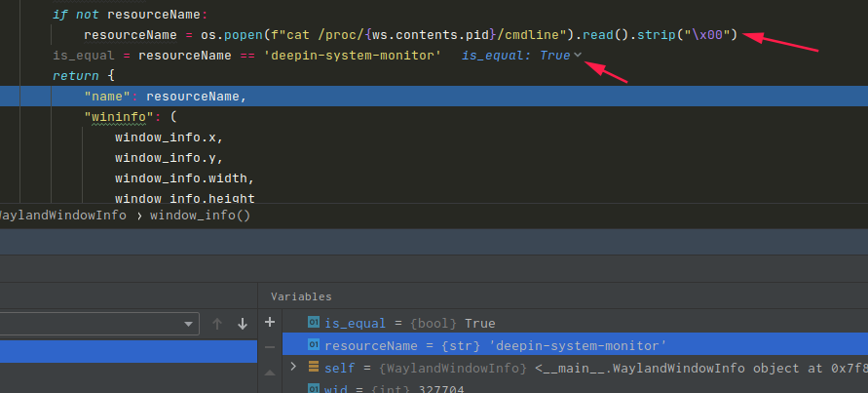Click the wid variable type icon
Screen dimensions: 868x393
(314, 388)
